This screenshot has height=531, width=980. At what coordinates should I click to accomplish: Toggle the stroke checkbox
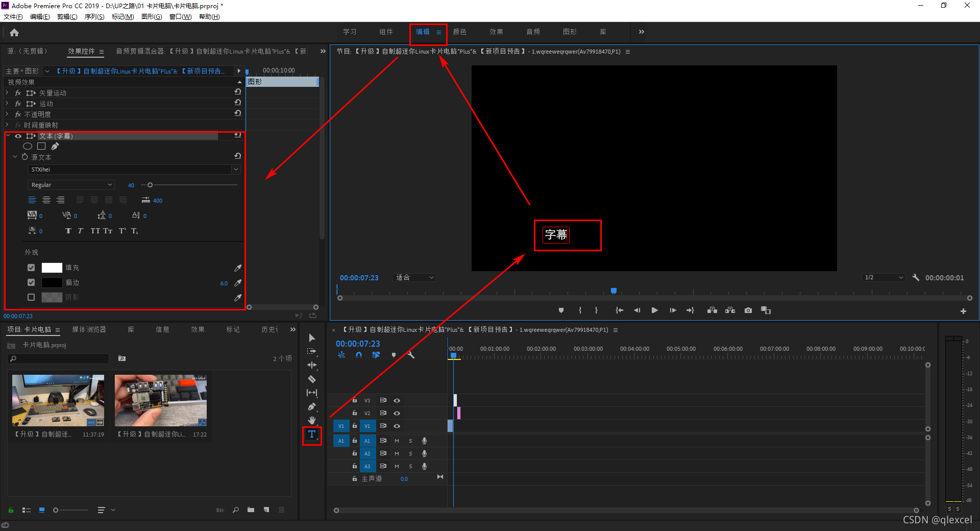point(31,282)
